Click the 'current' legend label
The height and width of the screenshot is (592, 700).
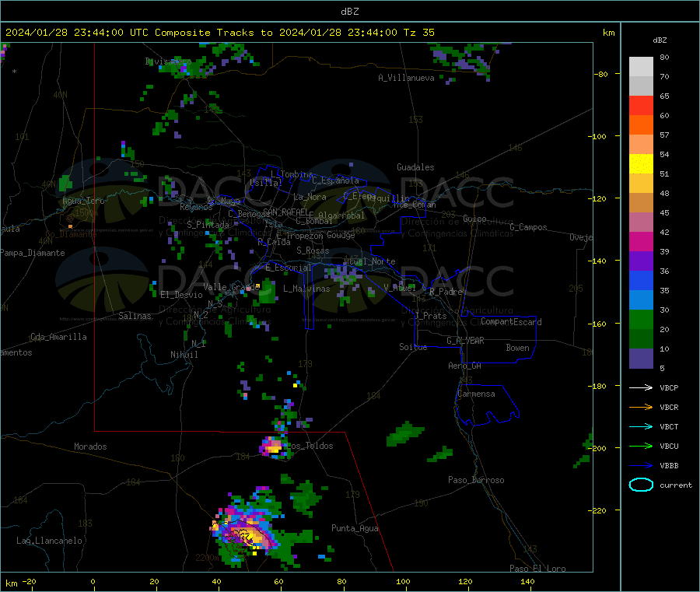[676, 485]
